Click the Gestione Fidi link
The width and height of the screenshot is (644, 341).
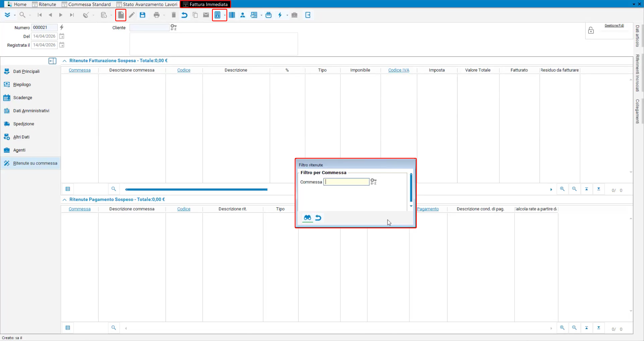point(614,25)
